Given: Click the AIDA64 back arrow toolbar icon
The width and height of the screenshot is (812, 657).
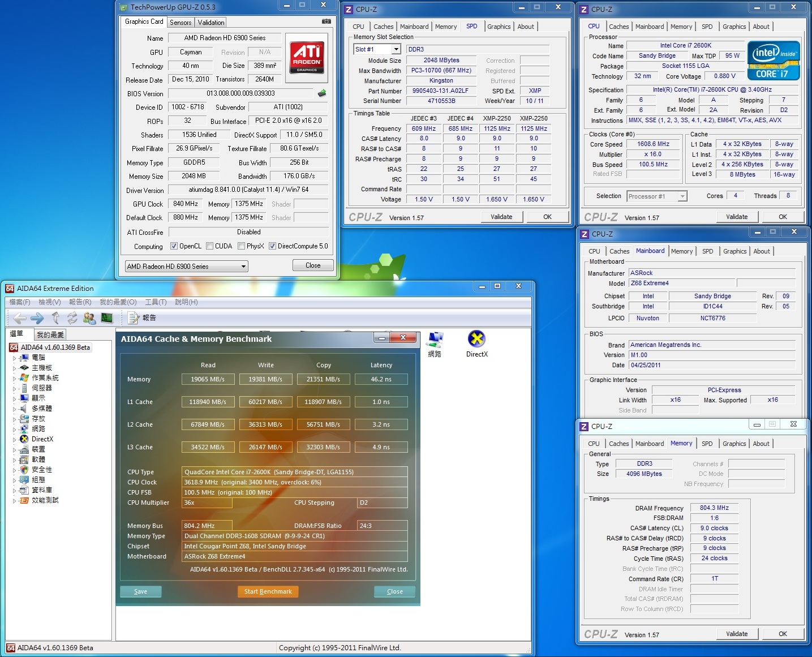Looking at the screenshot, I should [20, 318].
